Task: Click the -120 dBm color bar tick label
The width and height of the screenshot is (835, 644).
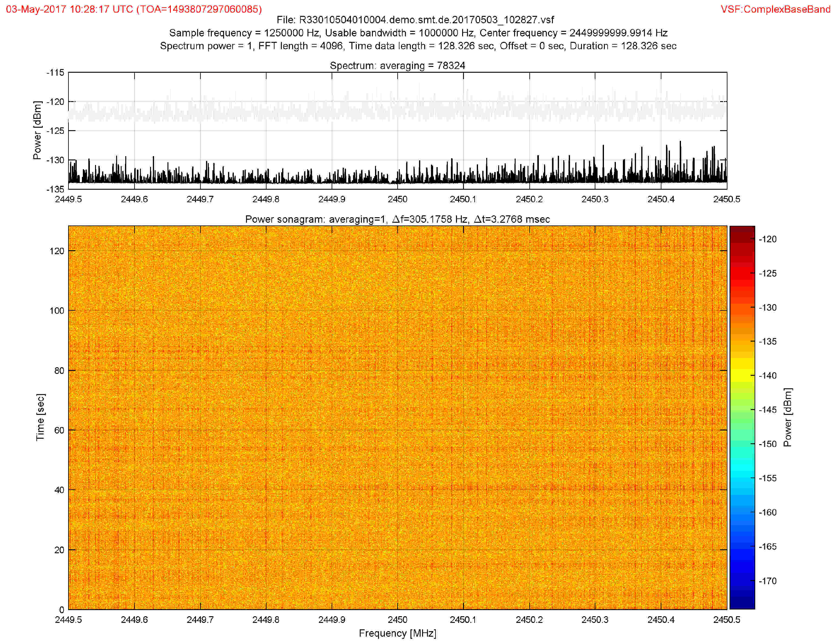Action: pyautogui.click(x=767, y=239)
